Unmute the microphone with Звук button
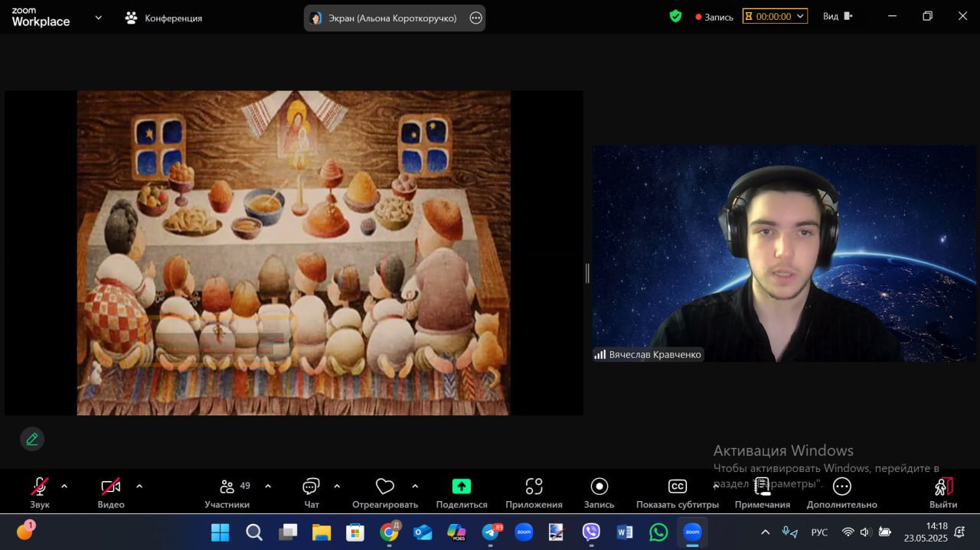Image resolution: width=980 pixels, height=550 pixels. click(x=40, y=492)
